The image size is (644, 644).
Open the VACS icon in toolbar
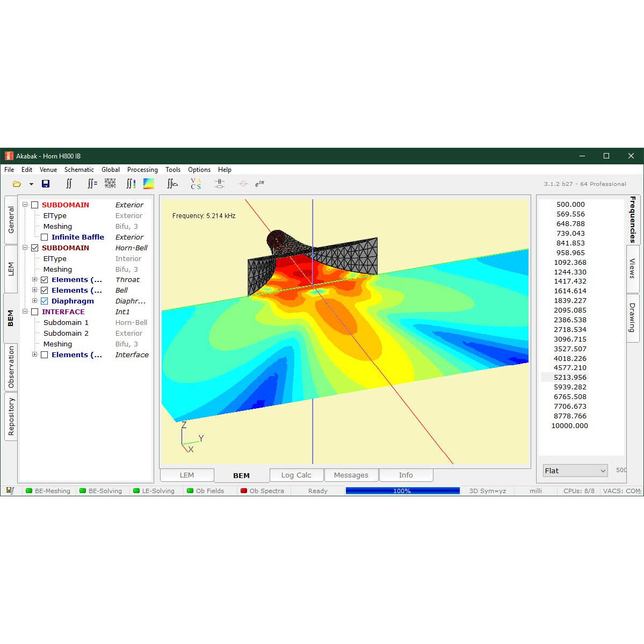tap(196, 184)
